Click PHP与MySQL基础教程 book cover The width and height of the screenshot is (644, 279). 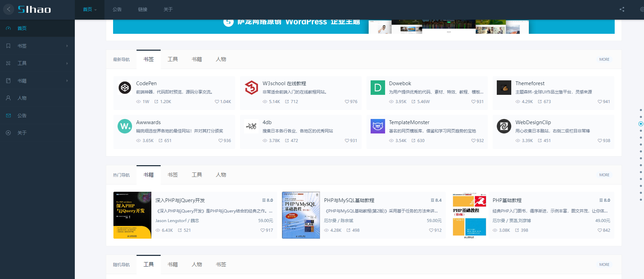click(301, 215)
